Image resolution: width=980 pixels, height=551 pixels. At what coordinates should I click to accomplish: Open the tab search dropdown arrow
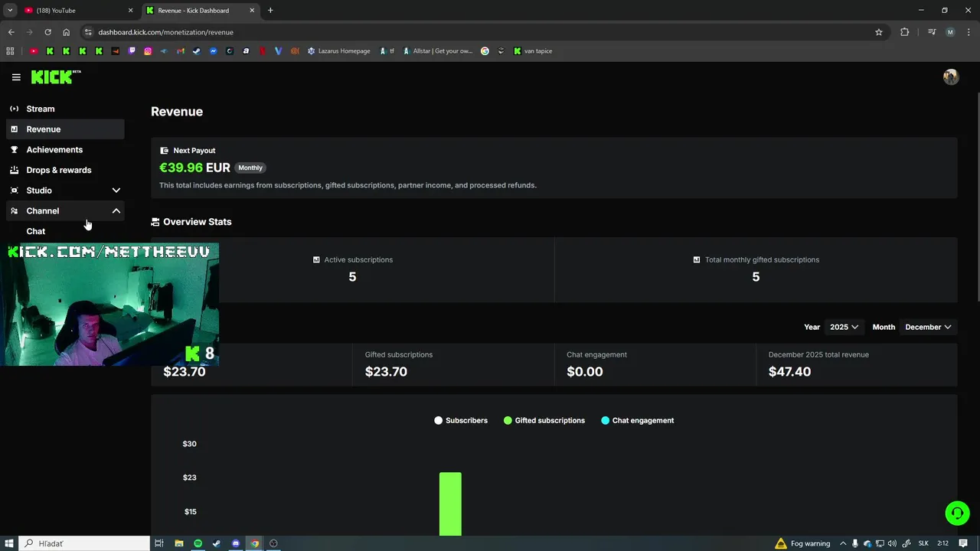10,11
